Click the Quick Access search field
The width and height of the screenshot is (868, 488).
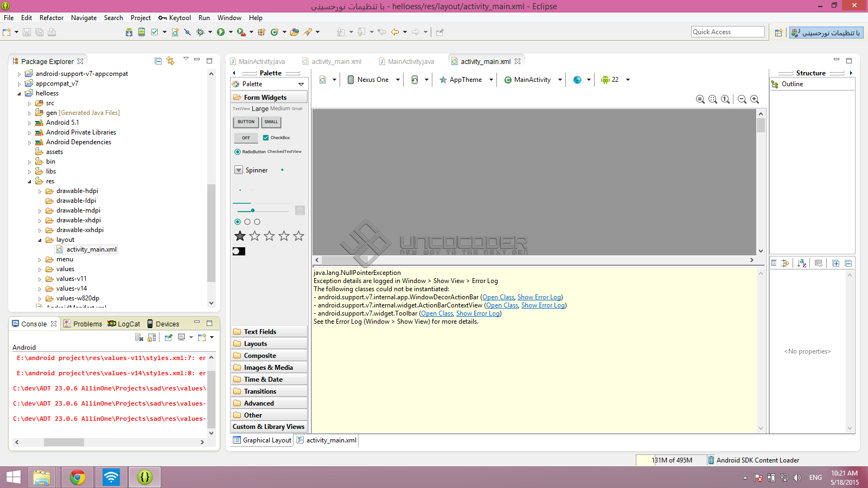(x=728, y=32)
